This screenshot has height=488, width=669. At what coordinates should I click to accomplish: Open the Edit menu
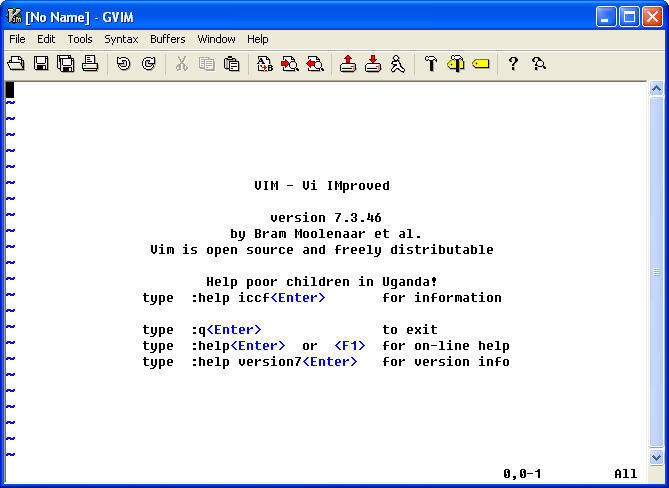click(x=46, y=39)
